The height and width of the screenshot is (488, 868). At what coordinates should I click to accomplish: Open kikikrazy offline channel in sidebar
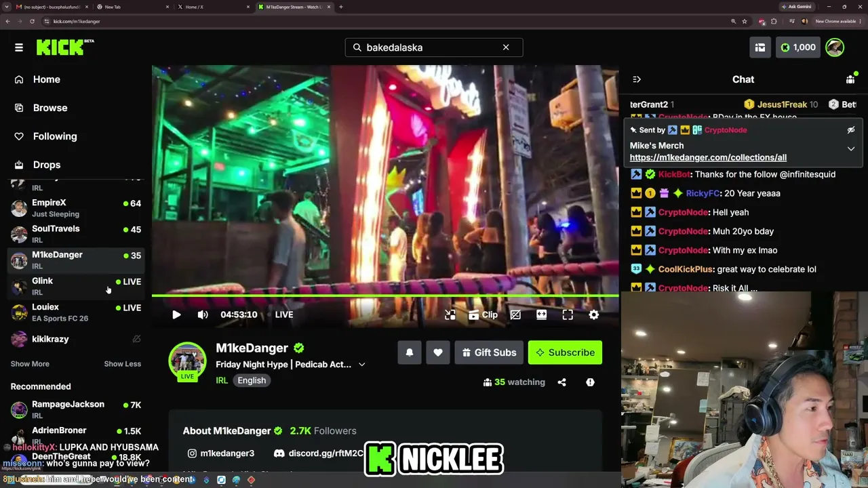(x=76, y=339)
